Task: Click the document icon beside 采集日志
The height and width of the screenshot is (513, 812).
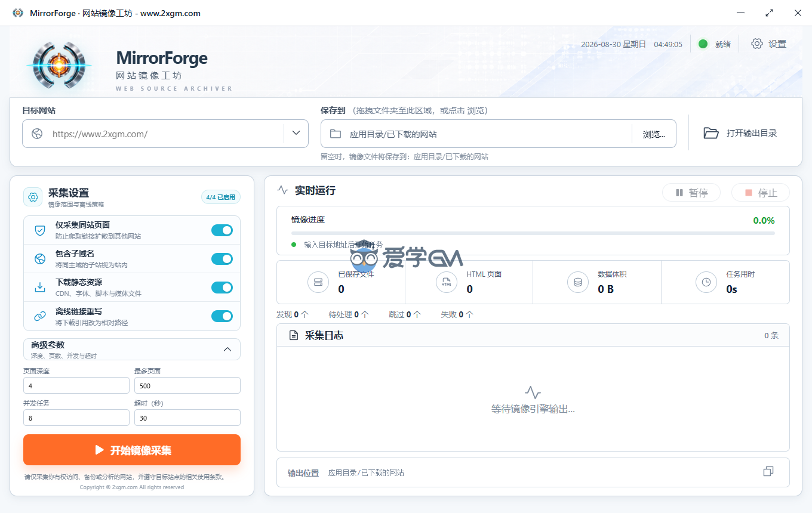Action: pyautogui.click(x=294, y=335)
